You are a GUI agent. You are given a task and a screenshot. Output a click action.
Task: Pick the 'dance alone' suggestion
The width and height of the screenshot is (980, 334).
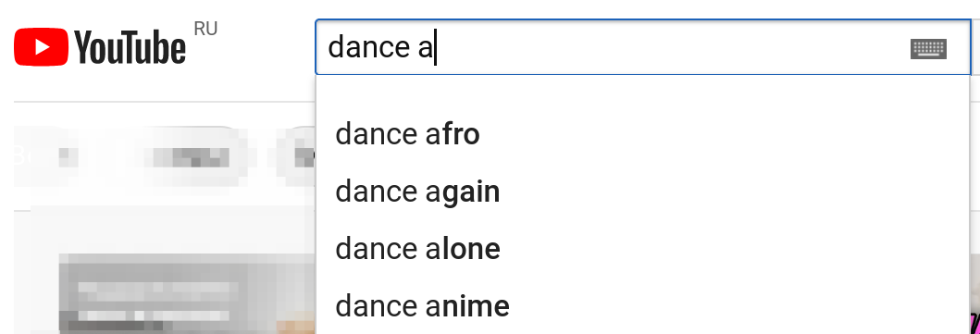point(642,249)
